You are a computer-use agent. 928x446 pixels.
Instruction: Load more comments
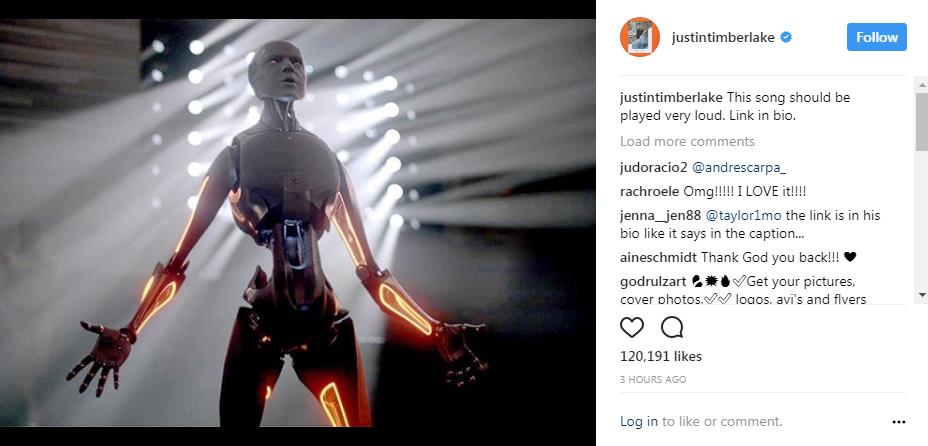(687, 141)
